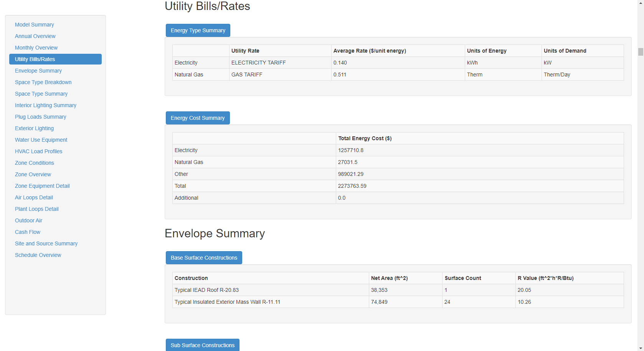Open the Model Summary section

34,24
